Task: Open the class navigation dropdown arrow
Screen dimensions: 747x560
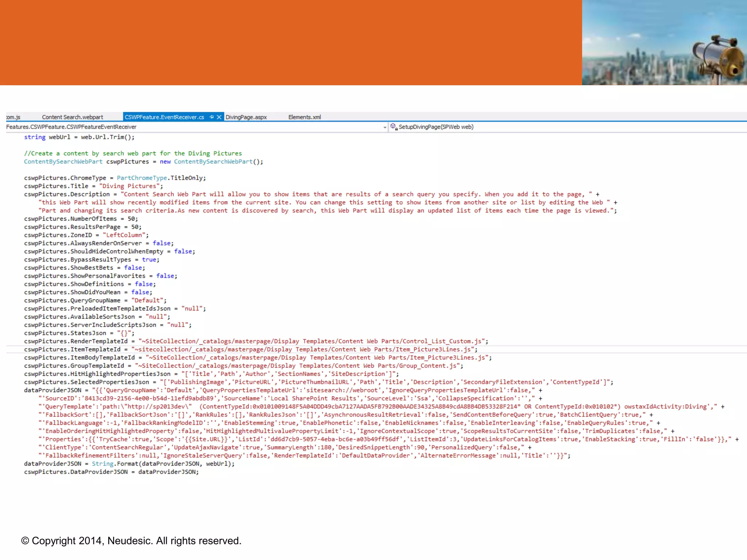Action: click(x=385, y=127)
